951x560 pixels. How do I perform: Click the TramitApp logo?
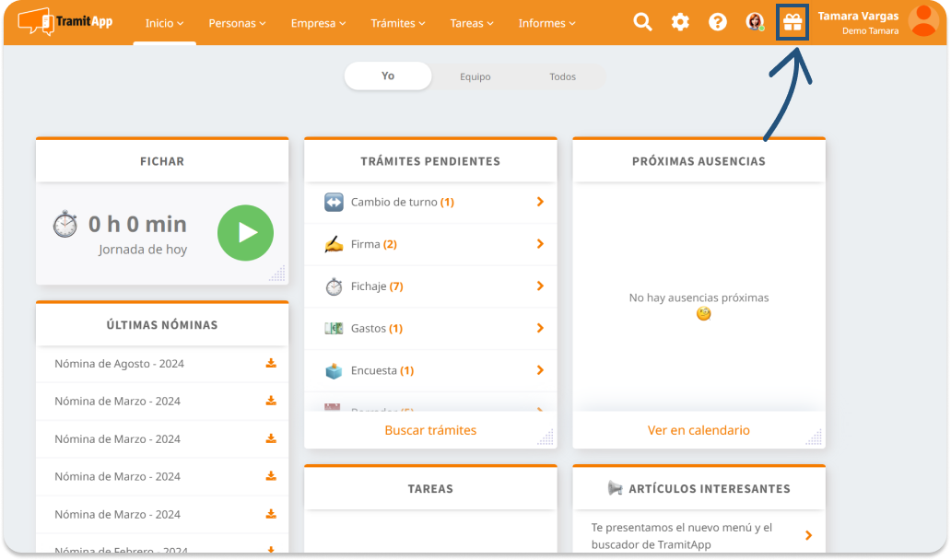tap(65, 21)
